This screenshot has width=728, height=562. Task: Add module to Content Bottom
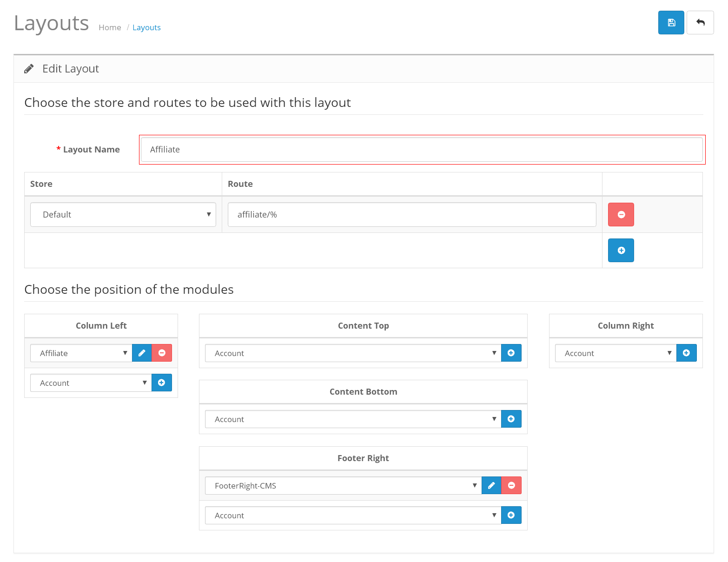511,419
